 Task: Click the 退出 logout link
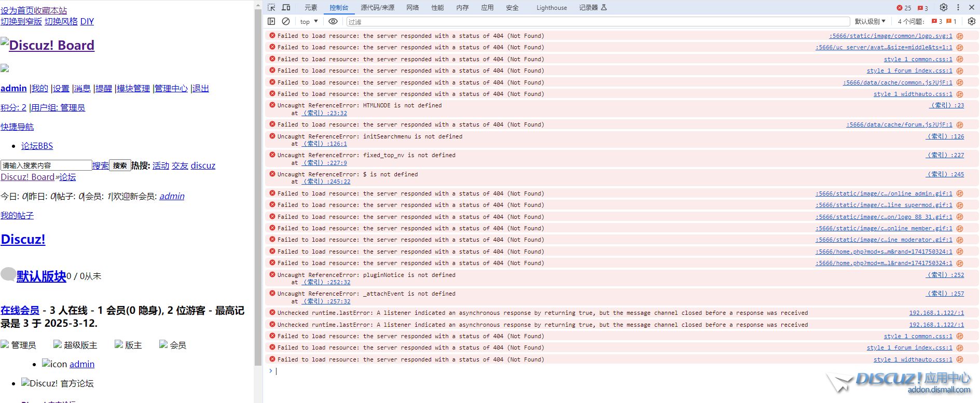click(x=201, y=88)
